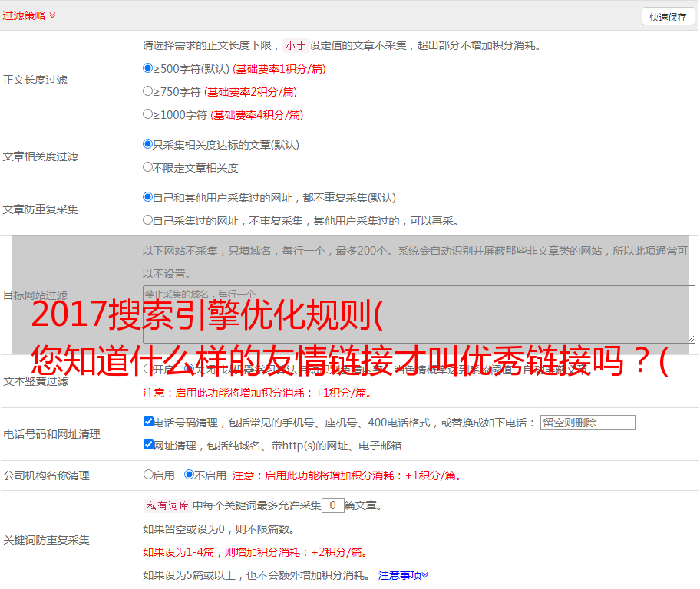Image resolution: width=700 pixels, height=589 pixels.
Task: Toggle the 电话号码清理 checkbox
Action: (148, 422)
